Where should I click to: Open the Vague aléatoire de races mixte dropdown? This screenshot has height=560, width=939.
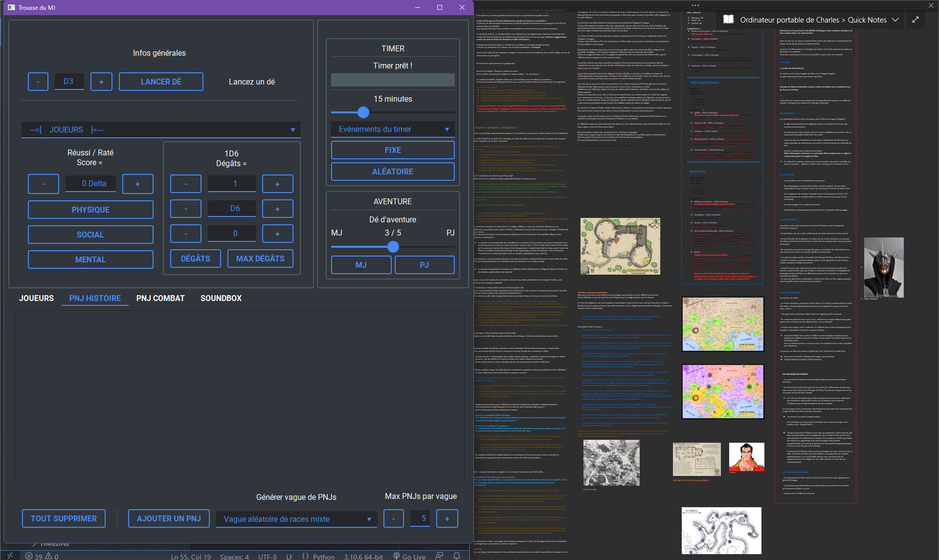(296, 519)
